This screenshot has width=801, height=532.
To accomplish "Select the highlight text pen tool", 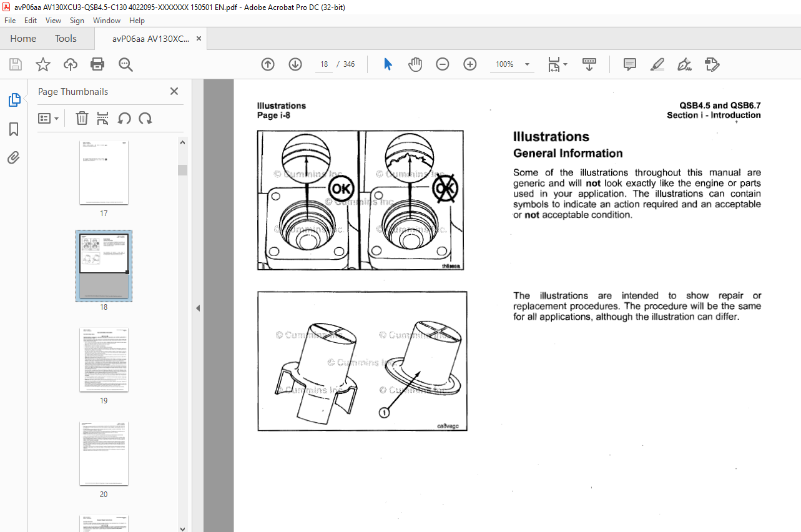I will pos(657,64).
